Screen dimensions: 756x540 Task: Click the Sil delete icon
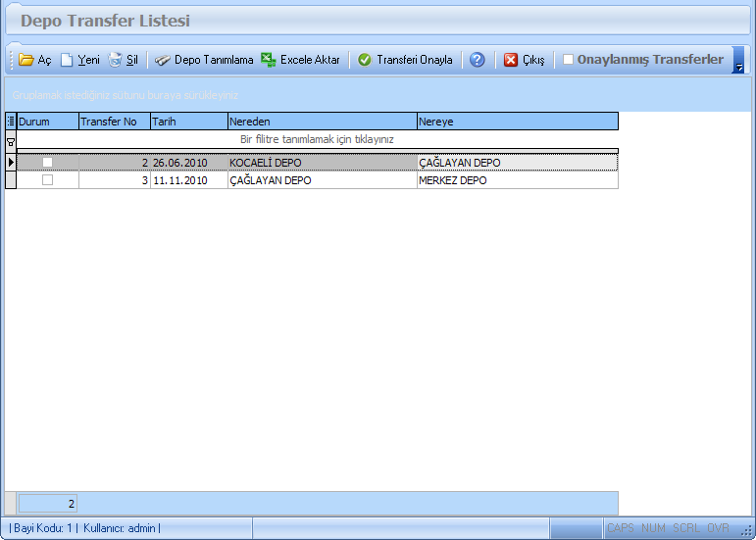point(116,60)
